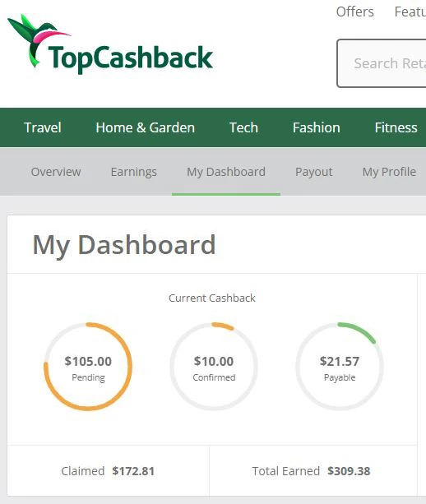Open the Offers link
This screenshot has height=504, width=426.
[x=355, y=12]
